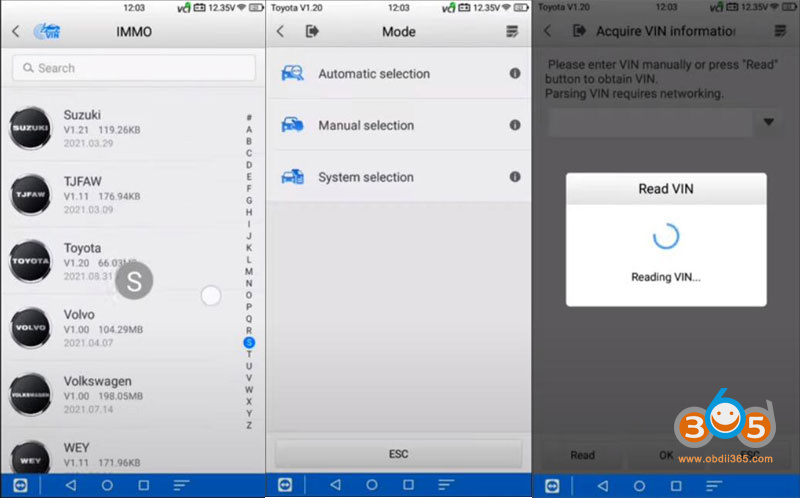Select the Volkswagen brand logo
800x498 pixels.
point(31,394)
